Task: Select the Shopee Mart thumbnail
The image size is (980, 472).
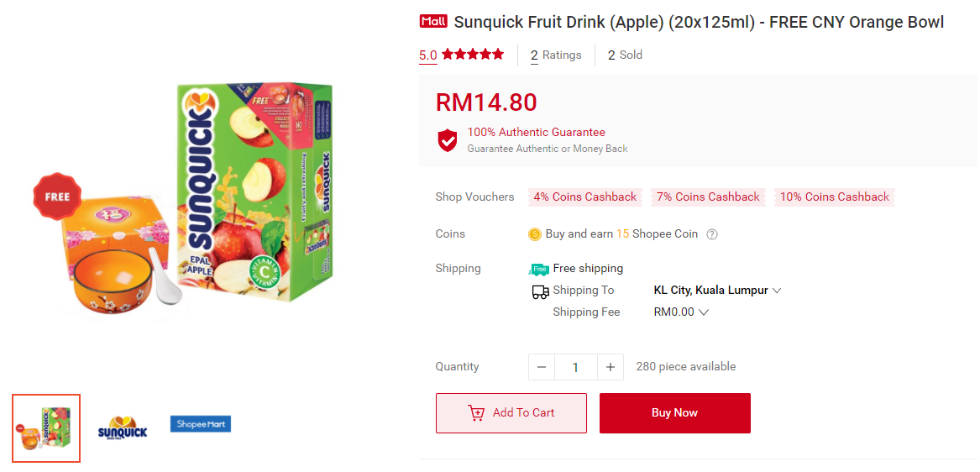Action: click(x=200, y=424)
